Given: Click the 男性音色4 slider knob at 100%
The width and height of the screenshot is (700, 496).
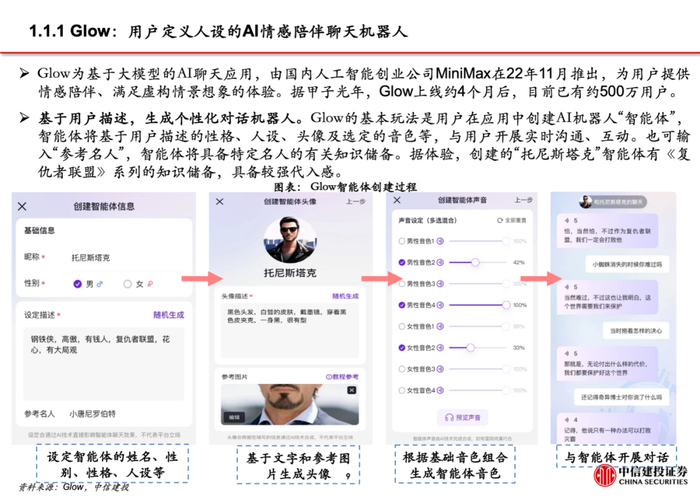Looking at the screenshot, I should tap(506, 305).
